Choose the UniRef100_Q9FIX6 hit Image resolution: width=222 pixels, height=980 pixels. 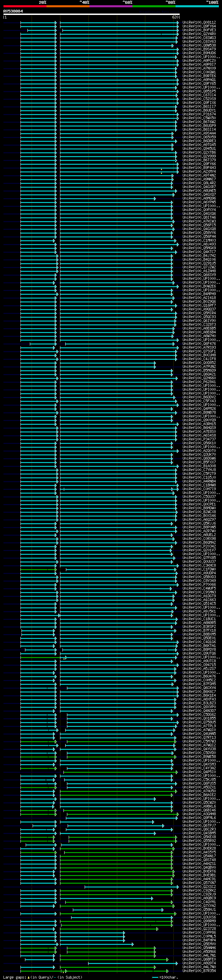coord(199,103)
